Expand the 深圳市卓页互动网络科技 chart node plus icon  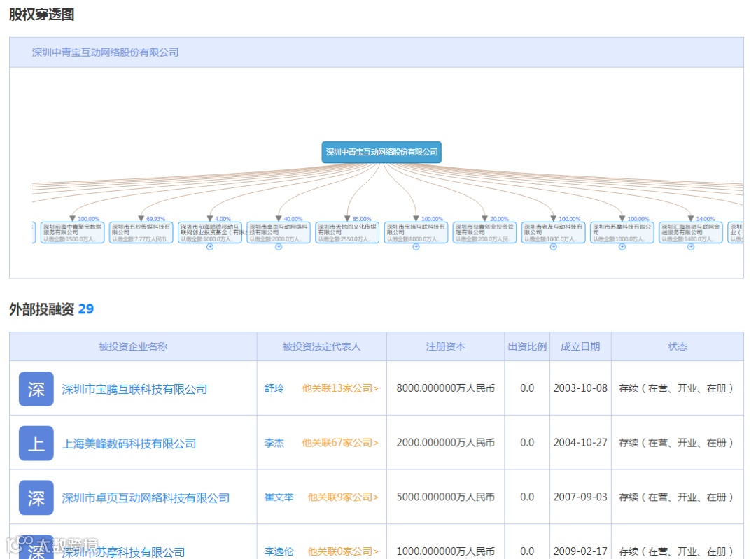[279, 247]
